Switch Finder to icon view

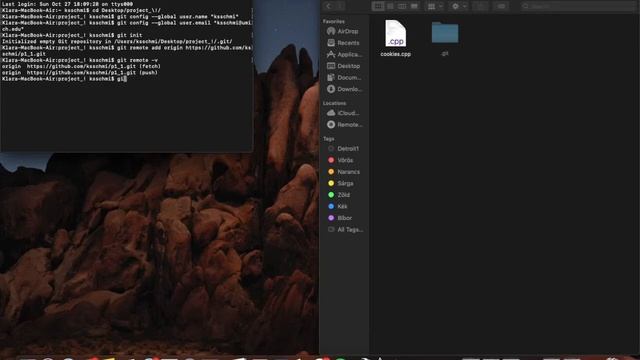coord(378,6)
